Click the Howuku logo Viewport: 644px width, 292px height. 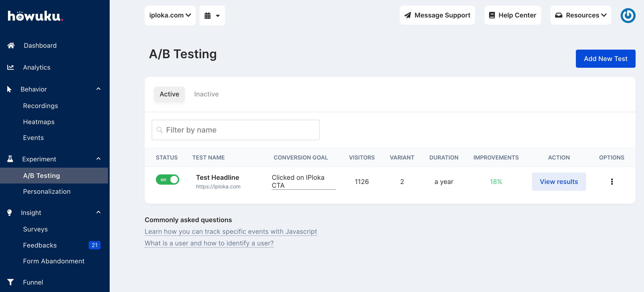tap(35, 16)
